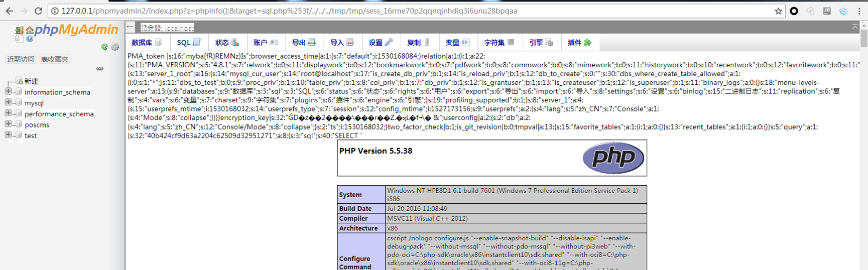Click 新建 to create a new database

click(x=31, y=81)
